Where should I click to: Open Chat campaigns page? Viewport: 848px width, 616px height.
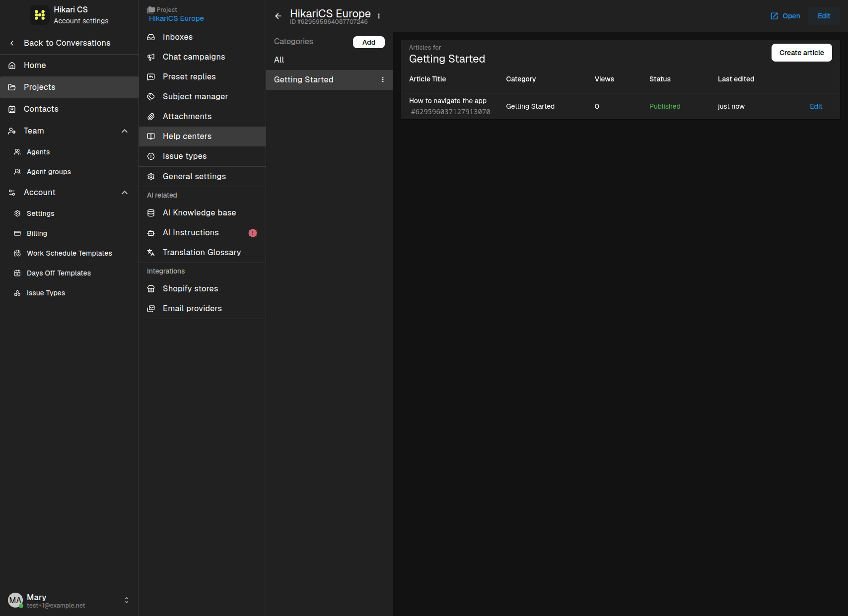(203, 57)
